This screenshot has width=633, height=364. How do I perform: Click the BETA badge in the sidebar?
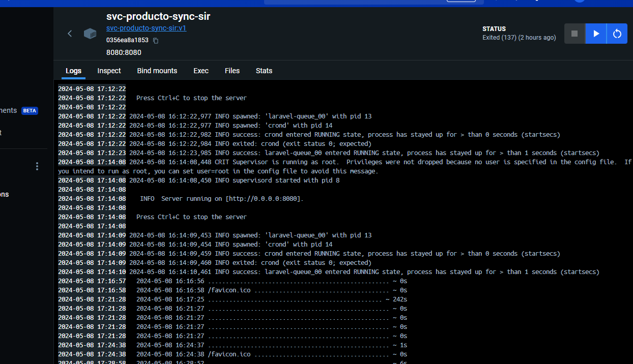[x=30, y=110]
